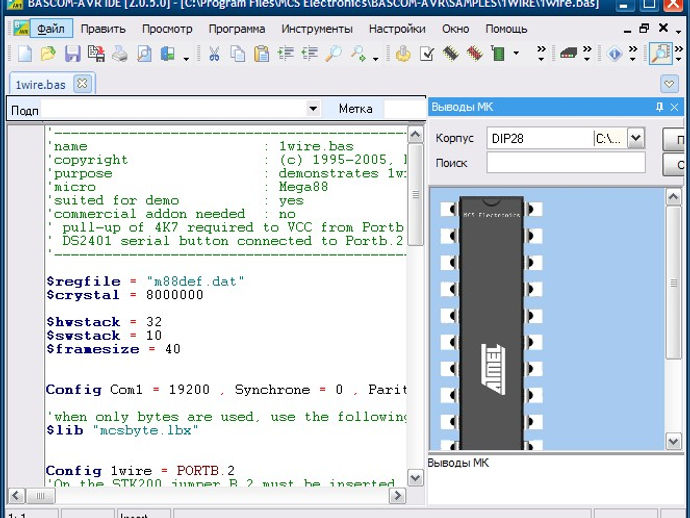The image size is (690, 518).
Task: Run the syntax check icon
Action: coord(427,54)
